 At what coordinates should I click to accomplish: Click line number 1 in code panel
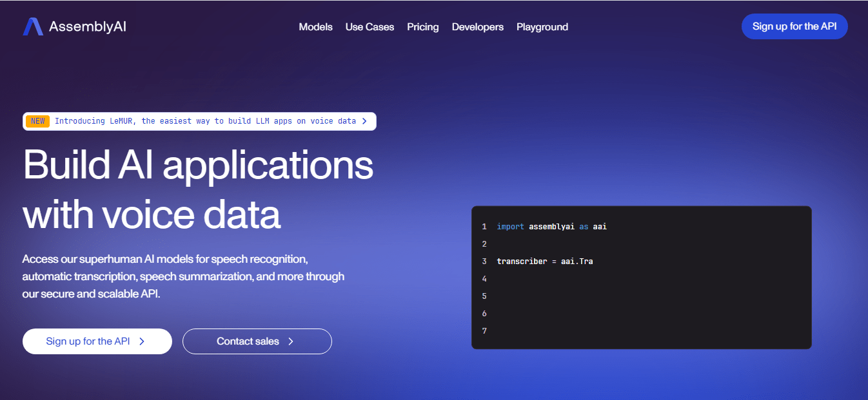[x=484, y=227]
